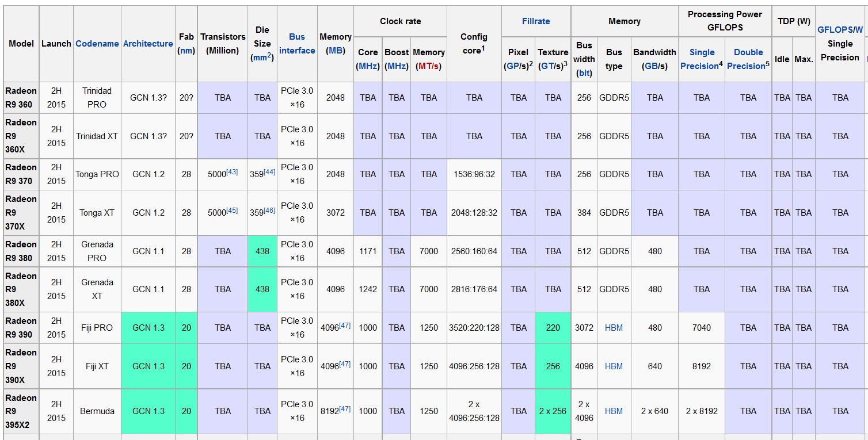The width and height of the screenshot is (868, 440).
Task: Click config core value 2816:176:64
Action: tap(474, 289)
